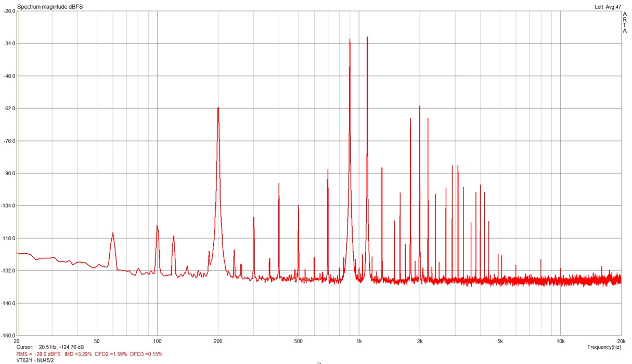
Task: Click the 5k frequency axis label
Action: [500, 341]
